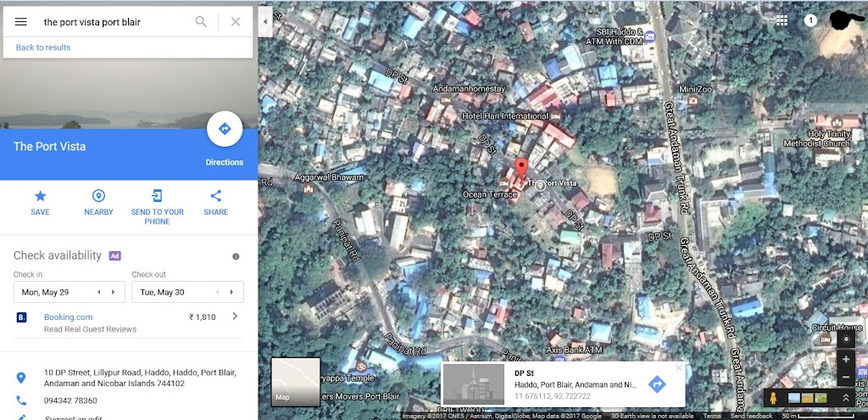Open Terms link
This screenshot has width=868, height=420.
pos(712,416)
